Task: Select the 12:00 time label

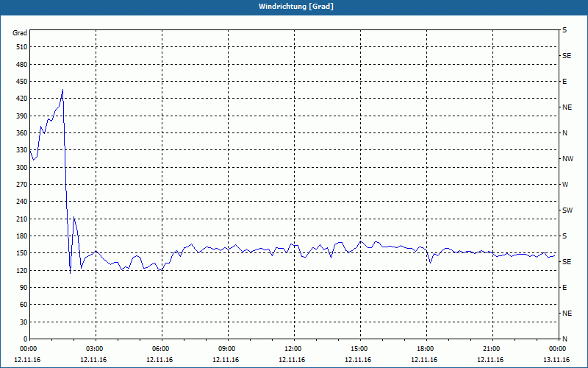Action: coord(293,349)
